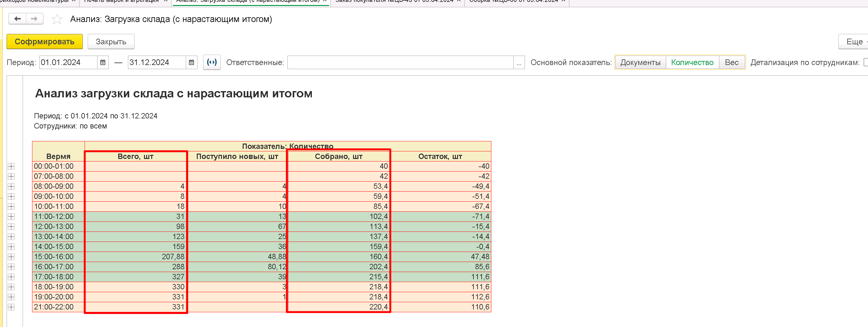Image resolution: width=868 pixels, height=327 pixels.
Task: Expand the 13:00-14:00 row group
Action: (x=11, y=237)
